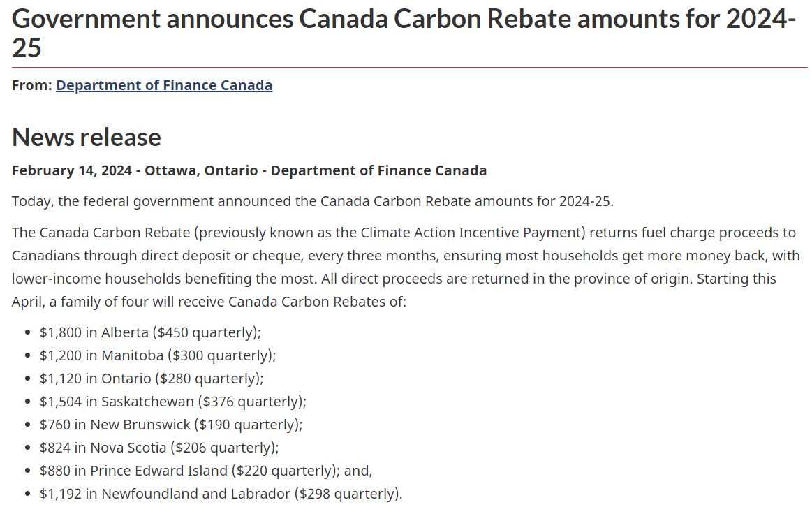Open the Department of Finance Canada link
Viewport: 812px width, 507px height.
click(164, 85)
